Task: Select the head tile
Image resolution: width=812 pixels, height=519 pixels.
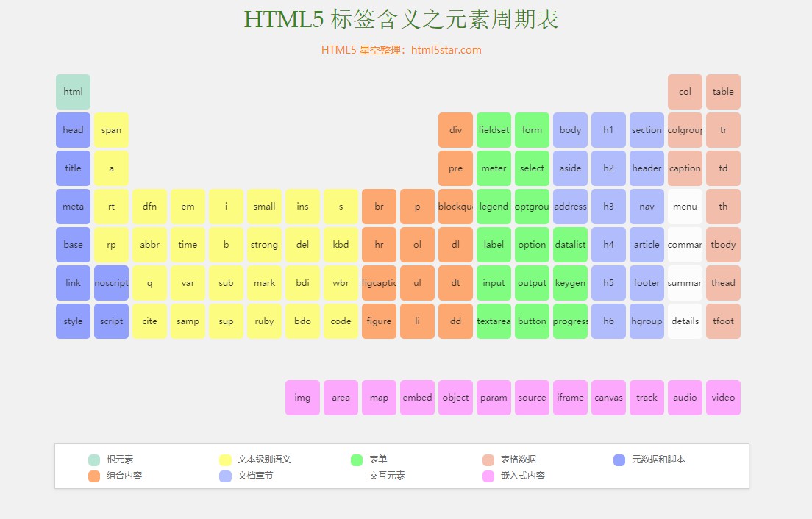Action: pos(73,130)
